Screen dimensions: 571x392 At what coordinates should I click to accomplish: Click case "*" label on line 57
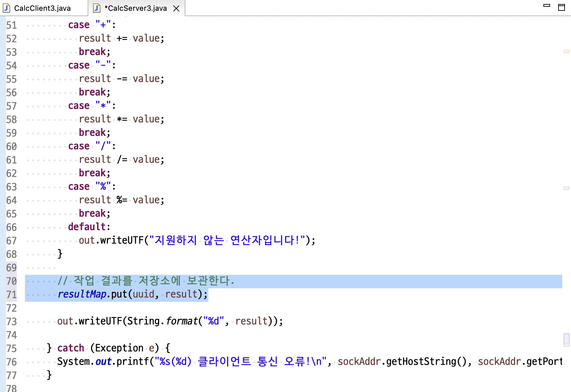coord(92,106)
